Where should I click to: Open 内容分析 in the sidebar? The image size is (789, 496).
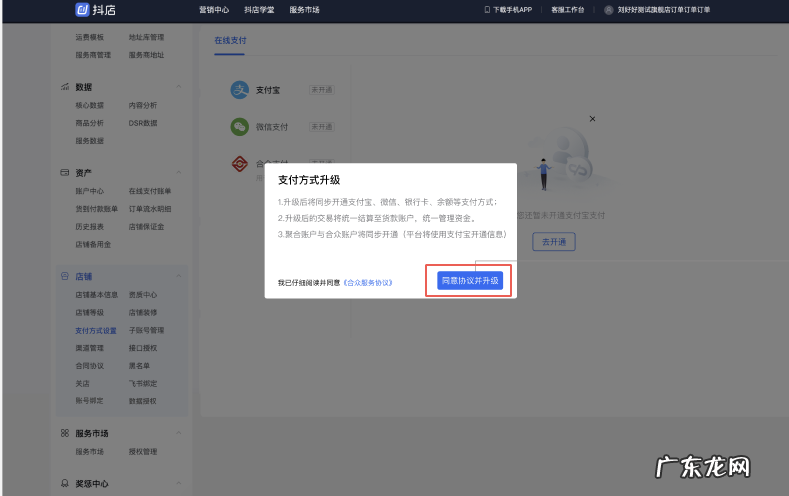coord(143,105)
